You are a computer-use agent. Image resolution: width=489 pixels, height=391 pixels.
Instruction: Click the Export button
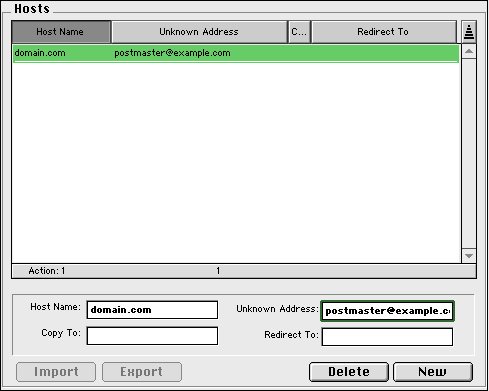click(x=142, y=372)
